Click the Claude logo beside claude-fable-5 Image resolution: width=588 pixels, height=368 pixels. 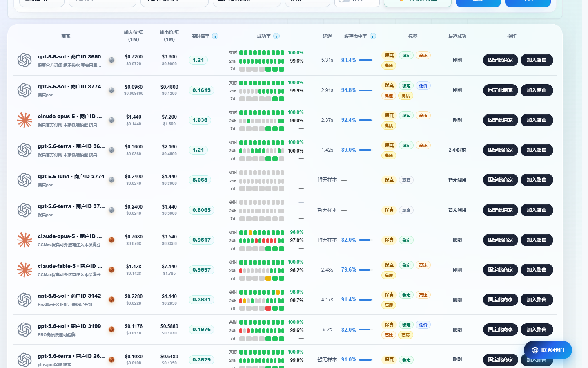(24, 270)
